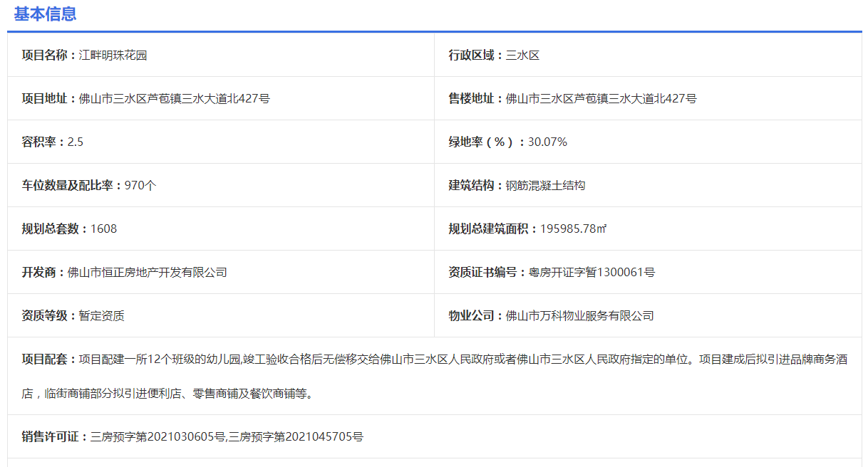Select the 规划总套数 value 1608
This screenshot has width=868, height=467.
(104, 229)
